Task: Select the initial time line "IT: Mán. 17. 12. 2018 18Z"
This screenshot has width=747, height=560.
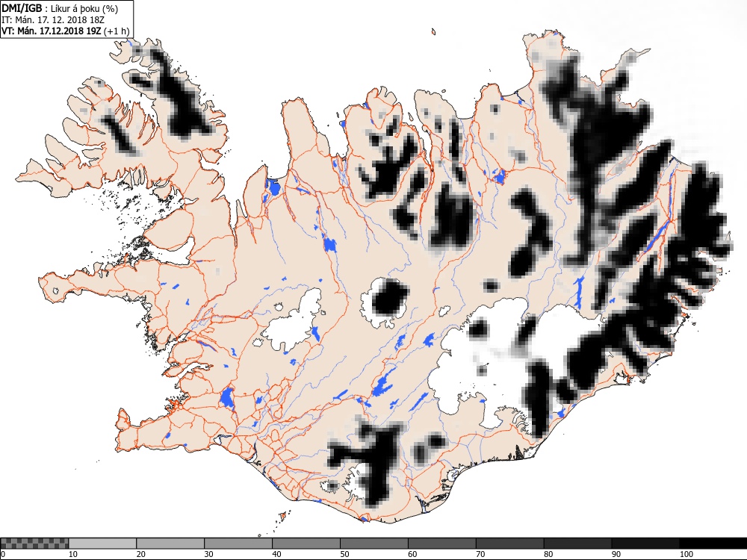Action: point(53,20)
